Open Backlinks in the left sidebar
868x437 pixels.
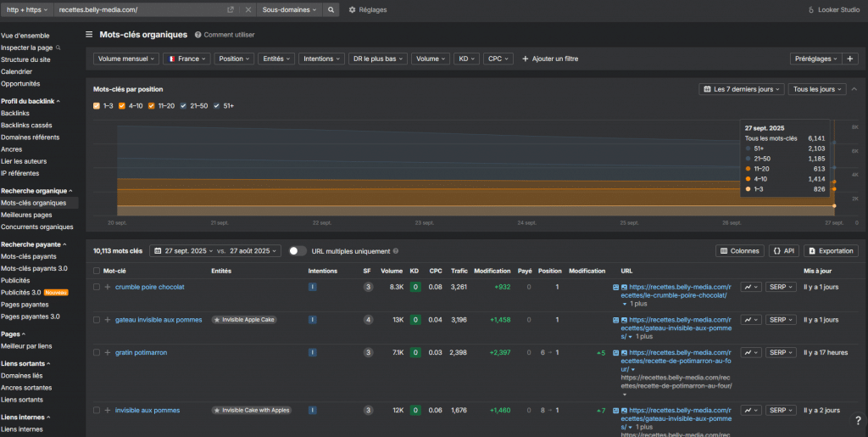14,113
